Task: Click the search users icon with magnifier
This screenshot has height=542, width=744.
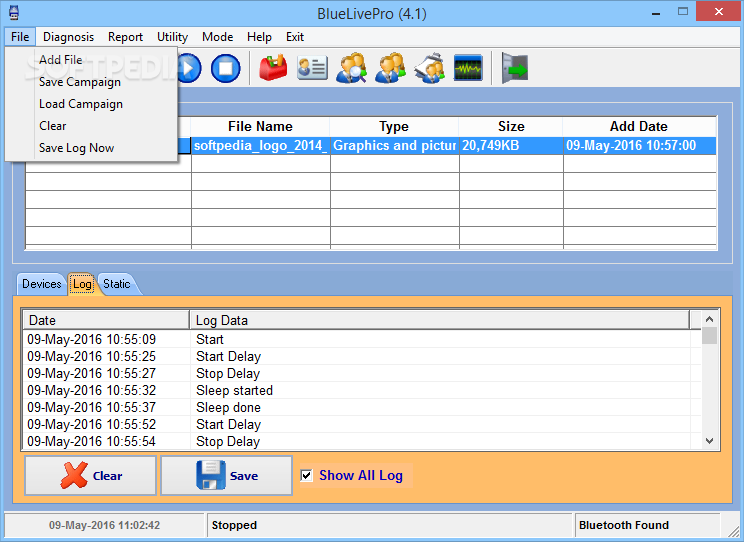Action: (x=351, y=68)
